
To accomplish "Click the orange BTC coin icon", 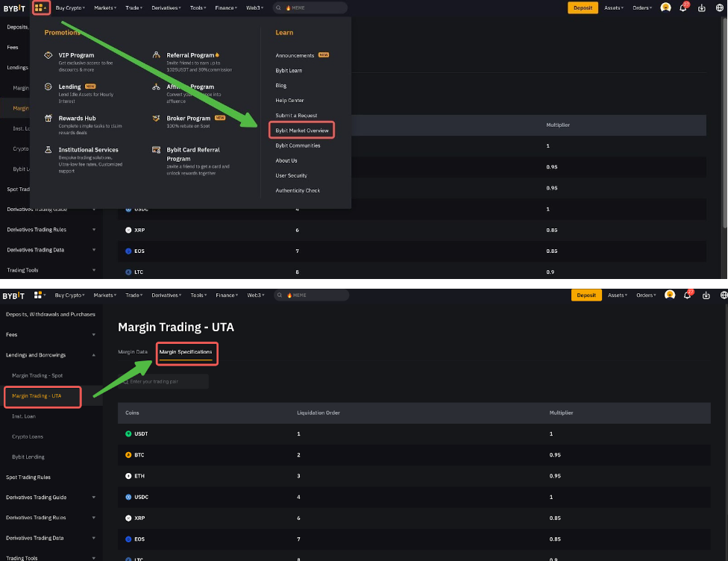I will coord(128,454).
